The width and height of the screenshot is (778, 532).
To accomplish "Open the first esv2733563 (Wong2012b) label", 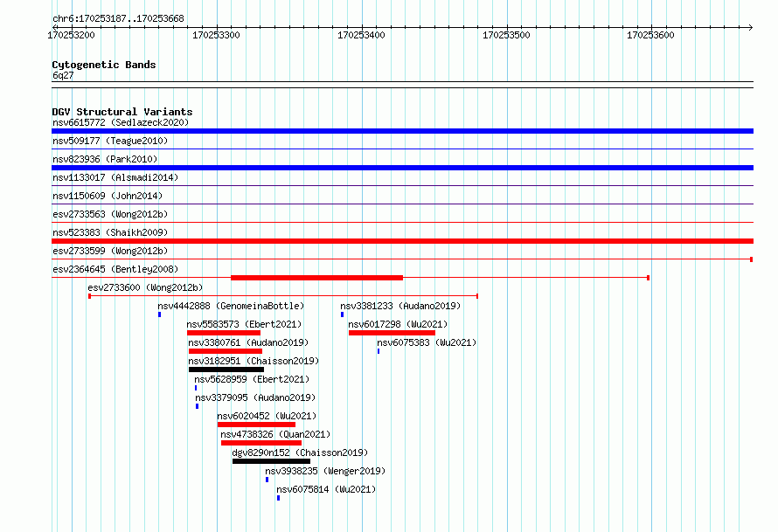I will (110, 214).
